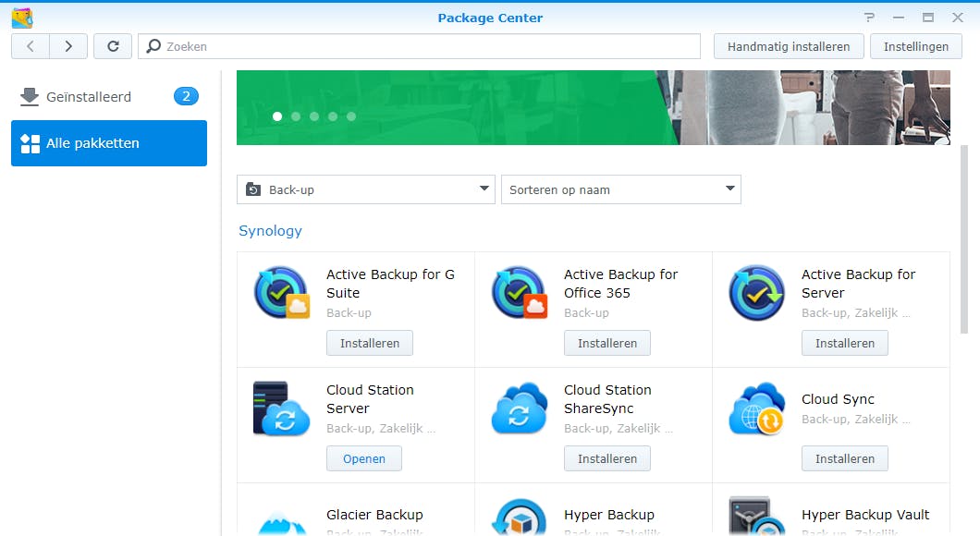This screenshot has width=980, height=536.
Task: Open Cloud Sync package icon
Action: [757, 408]
